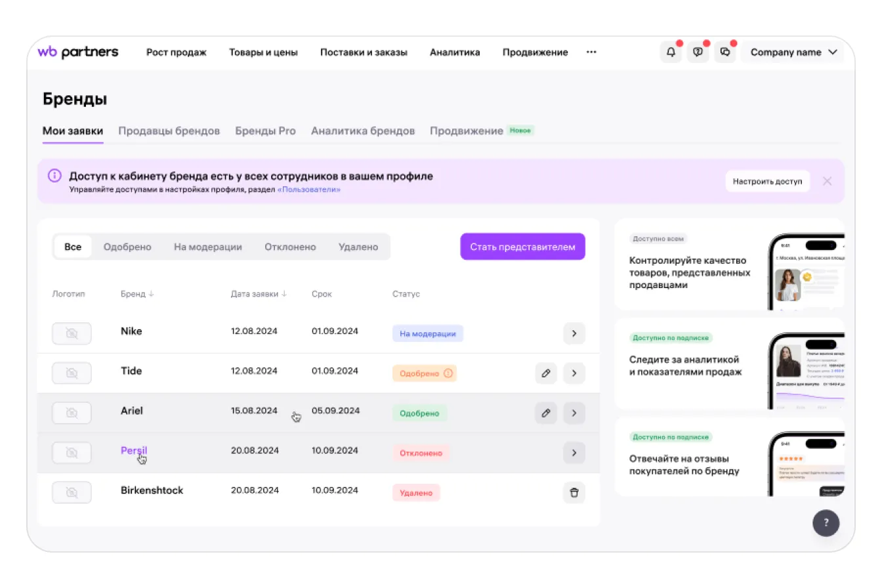Switch to the Аналитика брендов tab
The image size is (882, 588).
363,131
